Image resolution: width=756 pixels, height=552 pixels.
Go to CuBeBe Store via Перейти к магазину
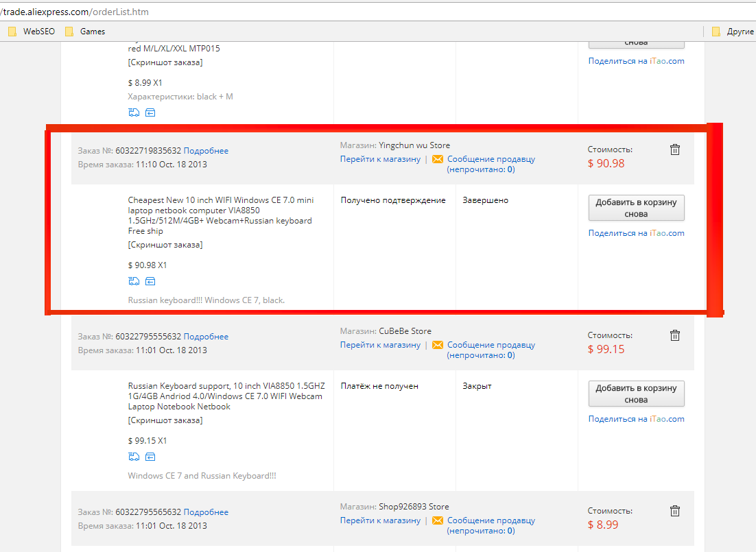click(x=380, y=345)
